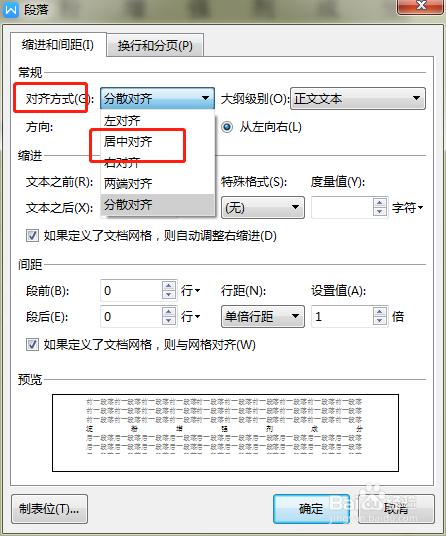Toggle 与网格对齐 checkbox
446x536 pixels.
click(32, 345)
